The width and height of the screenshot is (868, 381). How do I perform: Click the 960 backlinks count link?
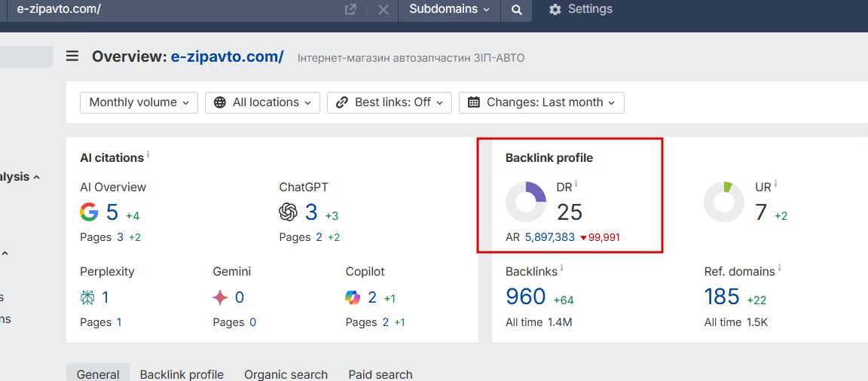tap(526, 297)
